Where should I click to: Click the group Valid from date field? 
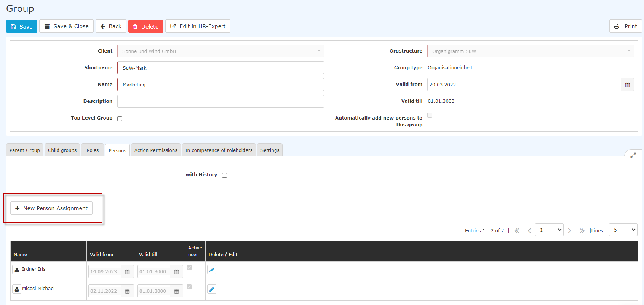click(x=524, y=85)
